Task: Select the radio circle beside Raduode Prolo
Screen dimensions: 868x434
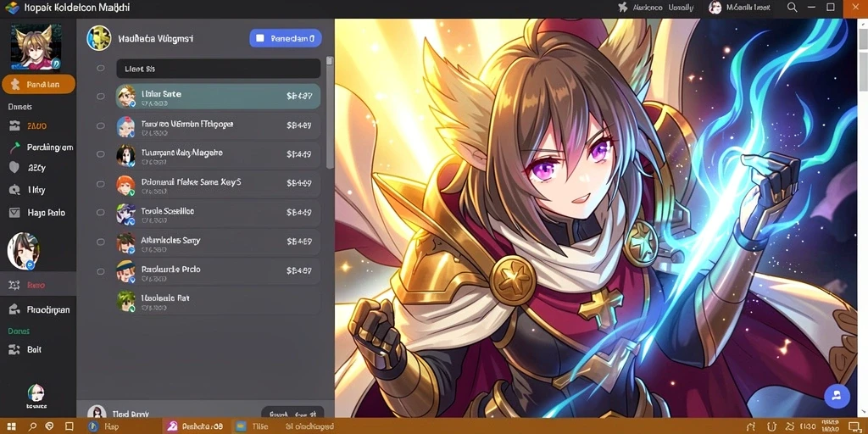Action: click(x=100, y=271)
